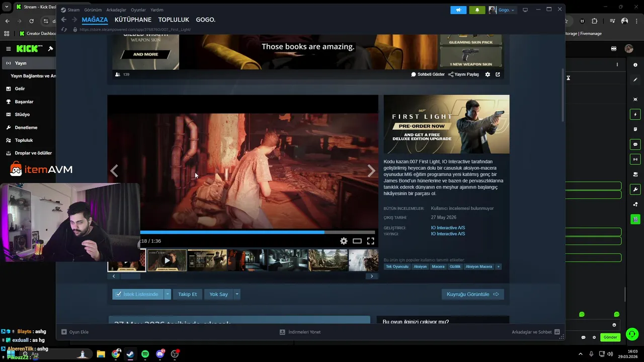Show next media with right arrow

(371, 171)
